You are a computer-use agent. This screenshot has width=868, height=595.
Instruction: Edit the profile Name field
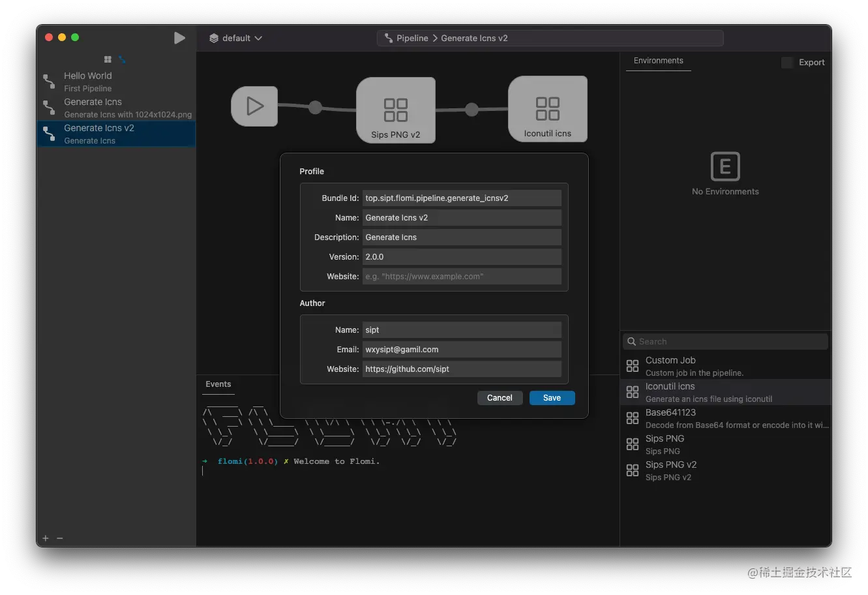tap(462, 217)
